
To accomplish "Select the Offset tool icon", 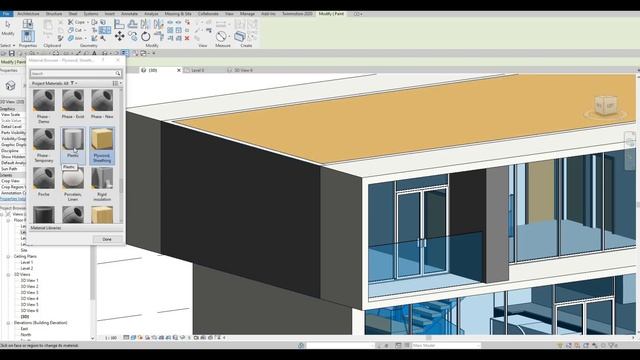I will pos(133,24).
